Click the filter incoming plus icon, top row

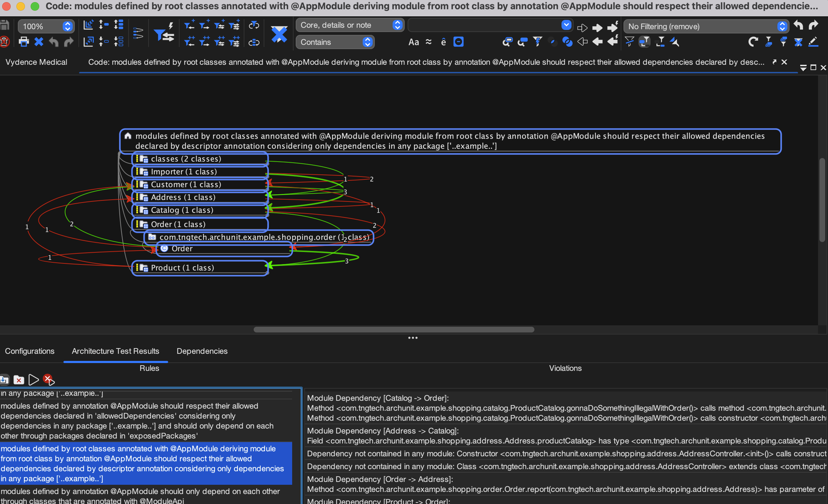tap(190, 25)
